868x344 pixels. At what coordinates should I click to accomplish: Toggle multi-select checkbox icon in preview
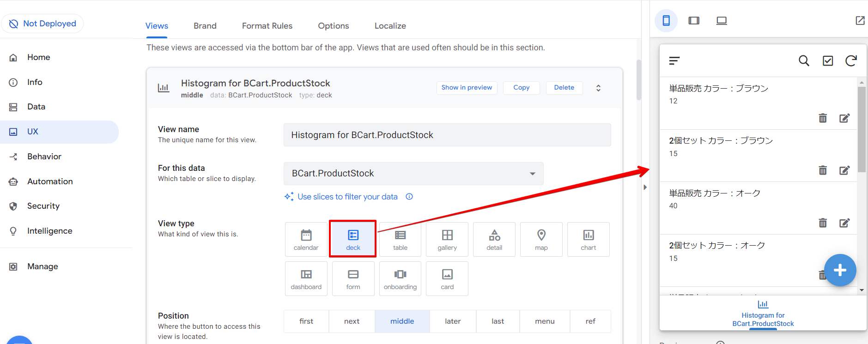click(x=828, y=61)
